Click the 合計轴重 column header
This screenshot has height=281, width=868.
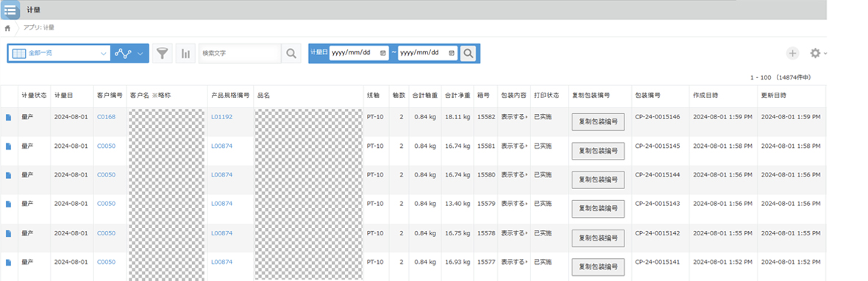424,95
